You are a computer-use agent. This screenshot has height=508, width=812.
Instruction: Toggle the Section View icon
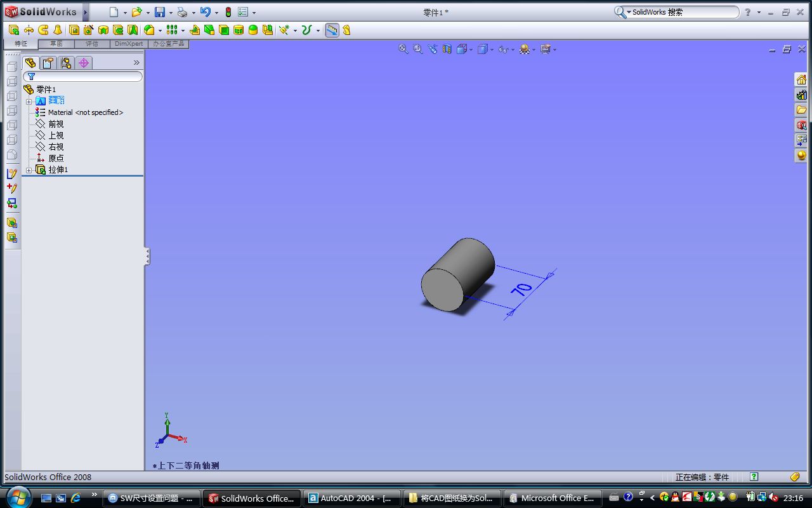(447, 49)
